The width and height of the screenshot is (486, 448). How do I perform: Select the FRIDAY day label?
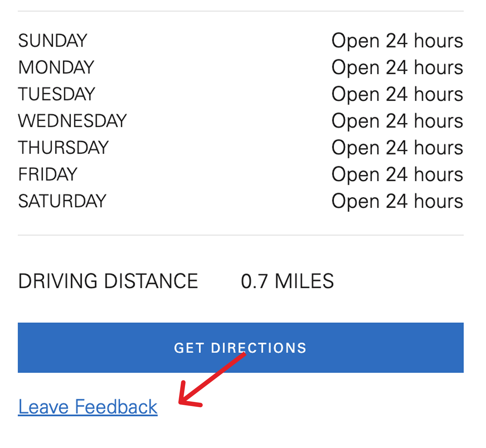(x=48, y=174)
